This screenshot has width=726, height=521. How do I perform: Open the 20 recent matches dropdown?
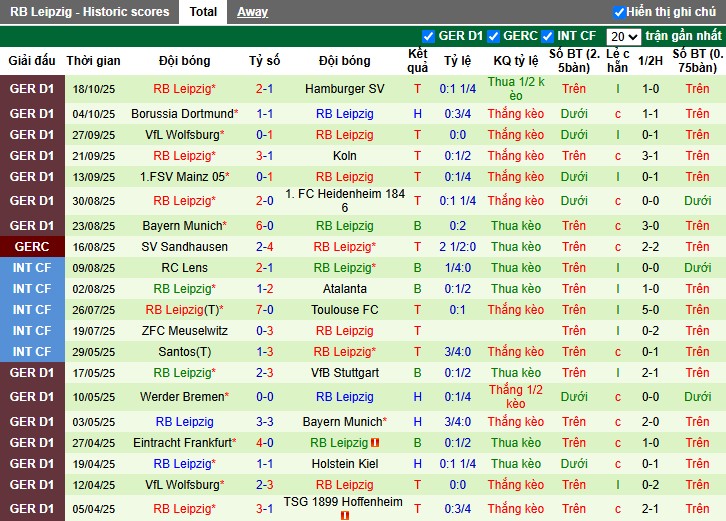623,36
